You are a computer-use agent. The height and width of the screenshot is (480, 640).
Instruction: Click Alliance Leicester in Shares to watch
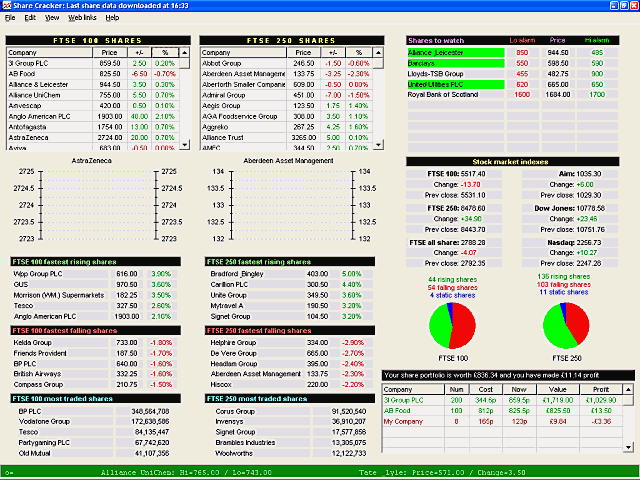click(456, 53)
